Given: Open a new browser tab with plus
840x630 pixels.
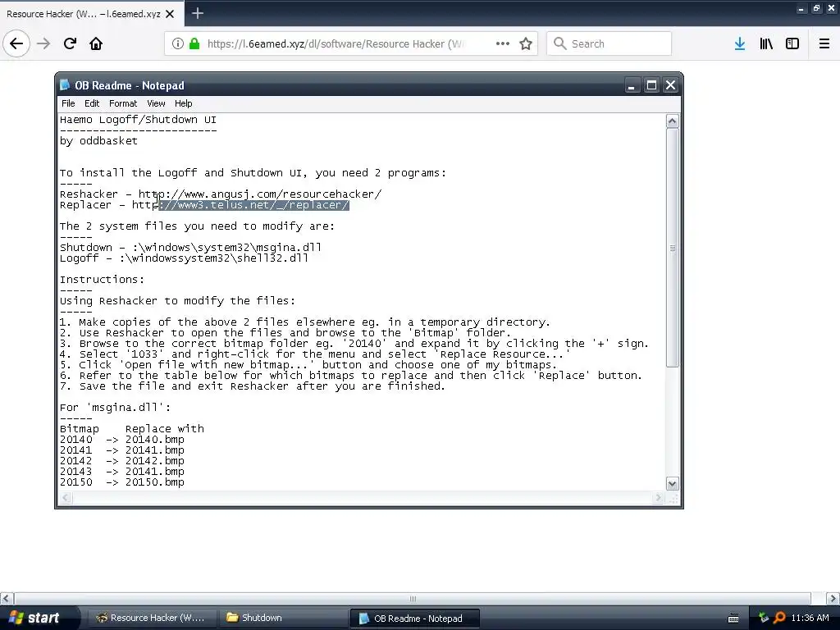Looking at the screenshot, I should [198, 13].
